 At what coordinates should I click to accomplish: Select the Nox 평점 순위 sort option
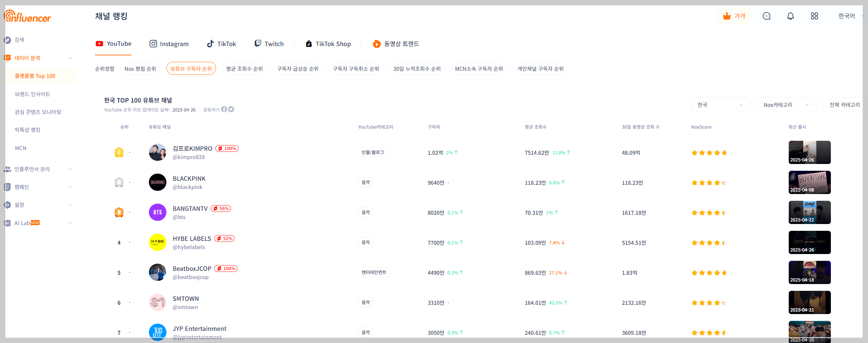click(140, 69)
